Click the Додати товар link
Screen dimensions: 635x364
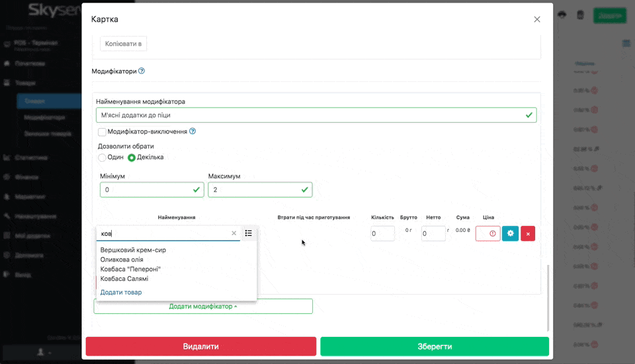[x=121, y=292]
